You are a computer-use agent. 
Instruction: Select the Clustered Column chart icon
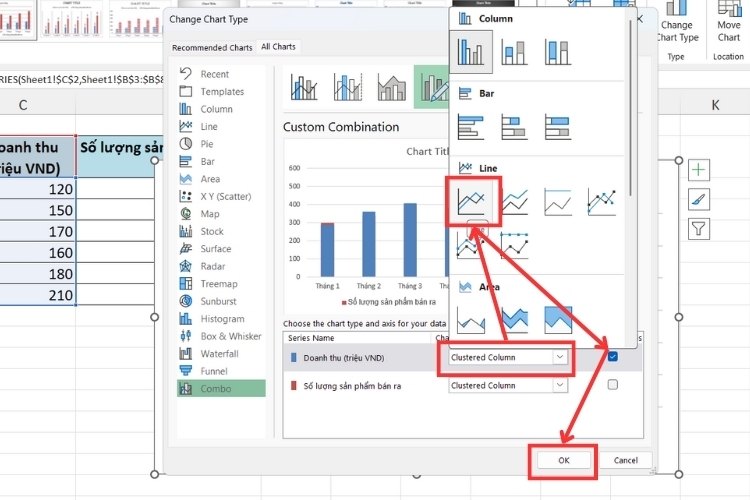click(471, 52)
